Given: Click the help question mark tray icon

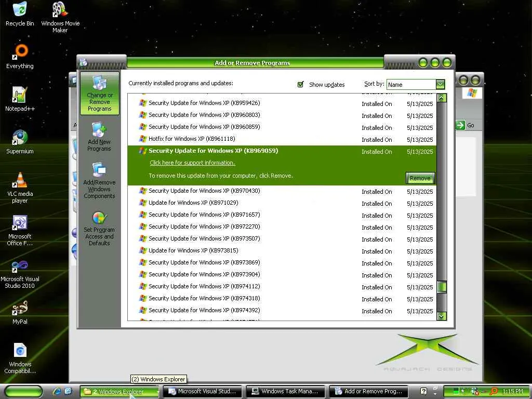Looking at the screenshot, I should coord(423,391).
